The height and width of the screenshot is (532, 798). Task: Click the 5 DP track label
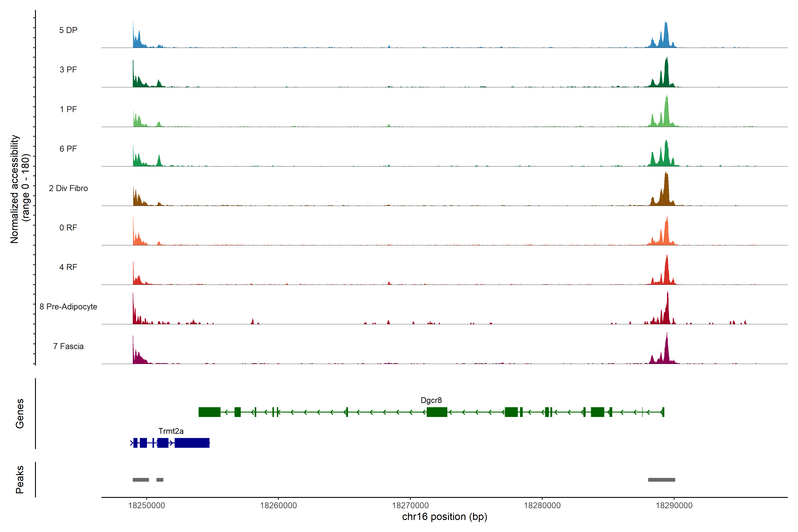(68, 30)
